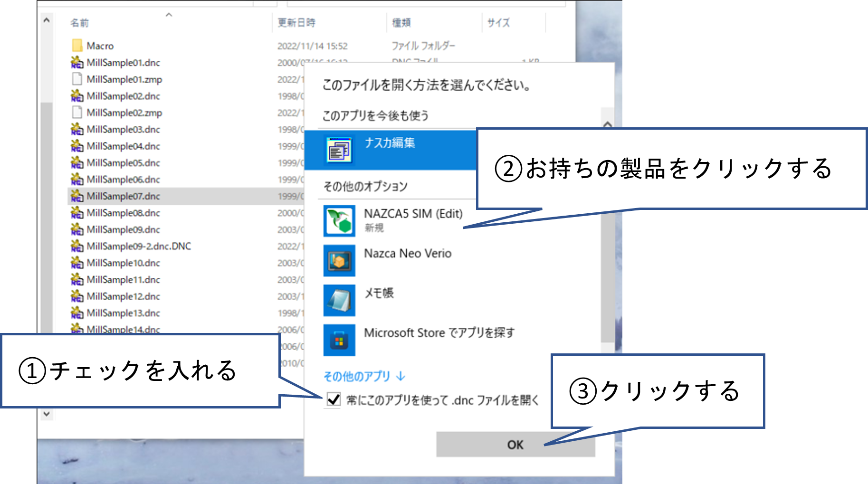
Task: Select file name MillSample06.dnc
Action: (124, 179)
